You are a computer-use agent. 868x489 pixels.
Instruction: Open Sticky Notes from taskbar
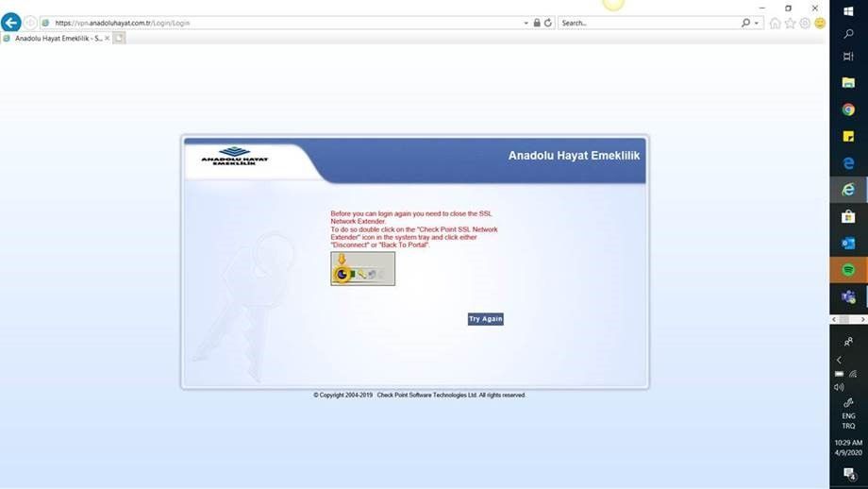click(848, 136)
